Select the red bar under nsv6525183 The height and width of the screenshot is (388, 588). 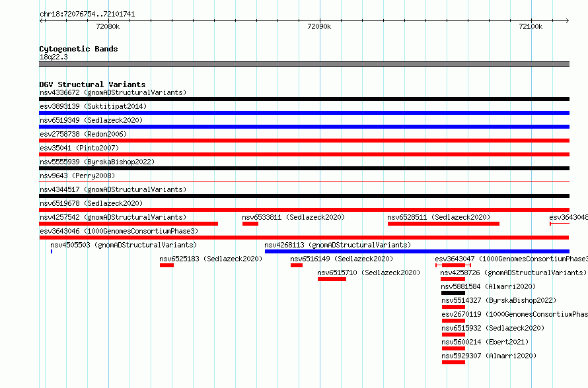[x=167, y=265]
